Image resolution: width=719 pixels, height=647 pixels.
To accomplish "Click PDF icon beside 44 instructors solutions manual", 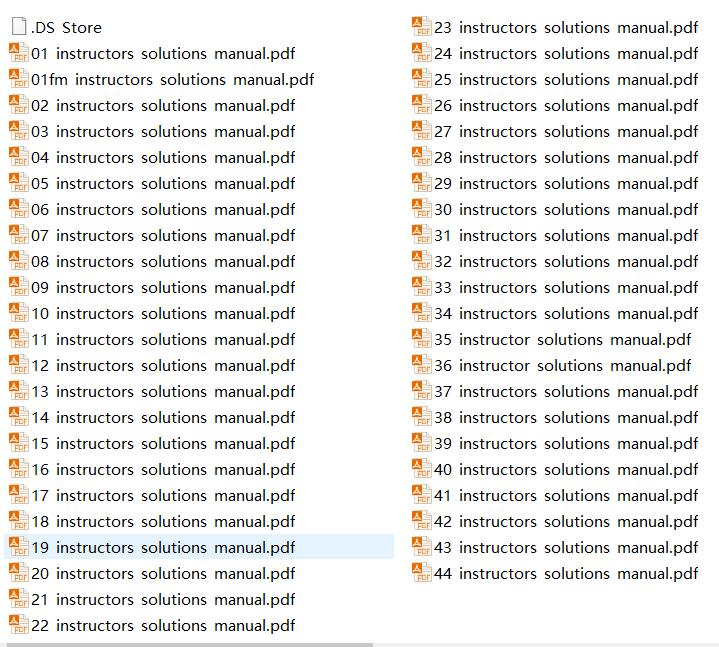I will 422,572.
